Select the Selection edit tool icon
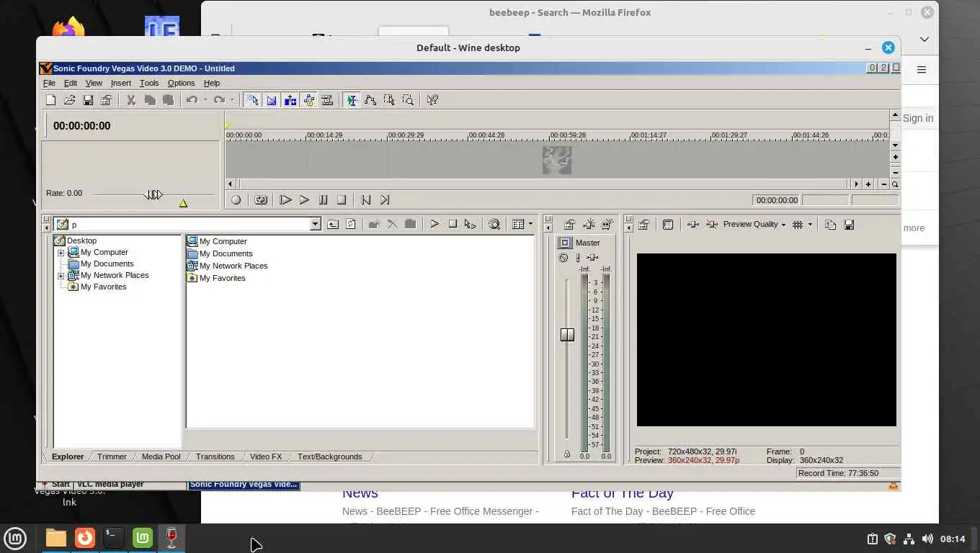Image resolution: width=980 pixels, height=553 pixels. 389,100
